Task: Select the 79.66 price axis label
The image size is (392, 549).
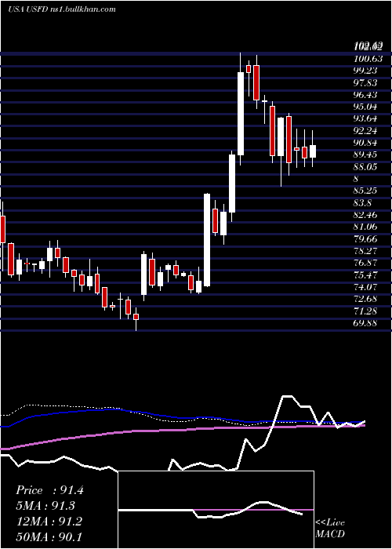Action: [x=365, y=238]
